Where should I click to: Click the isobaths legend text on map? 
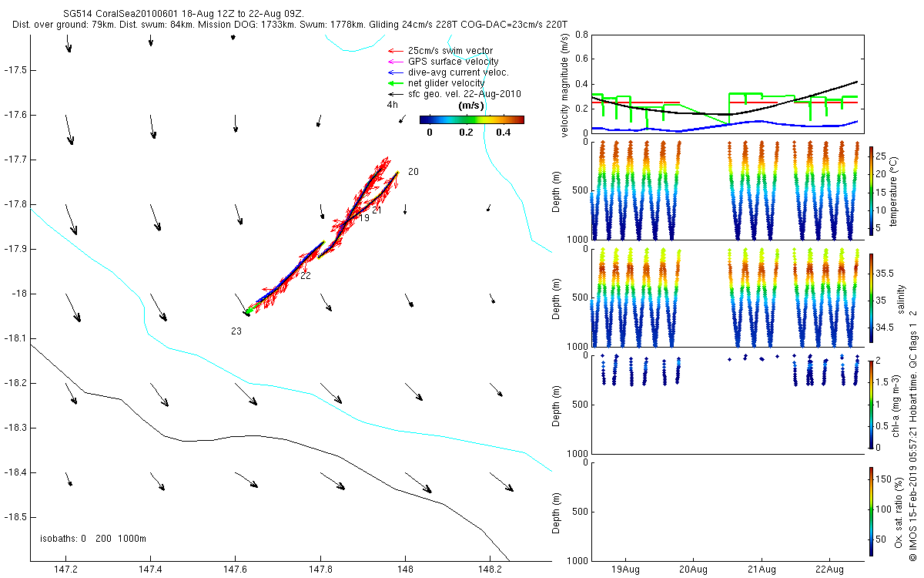93,539
